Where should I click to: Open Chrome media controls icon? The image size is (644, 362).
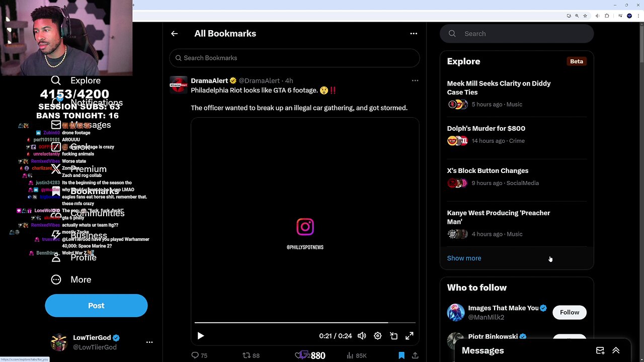tap(620, 16)
